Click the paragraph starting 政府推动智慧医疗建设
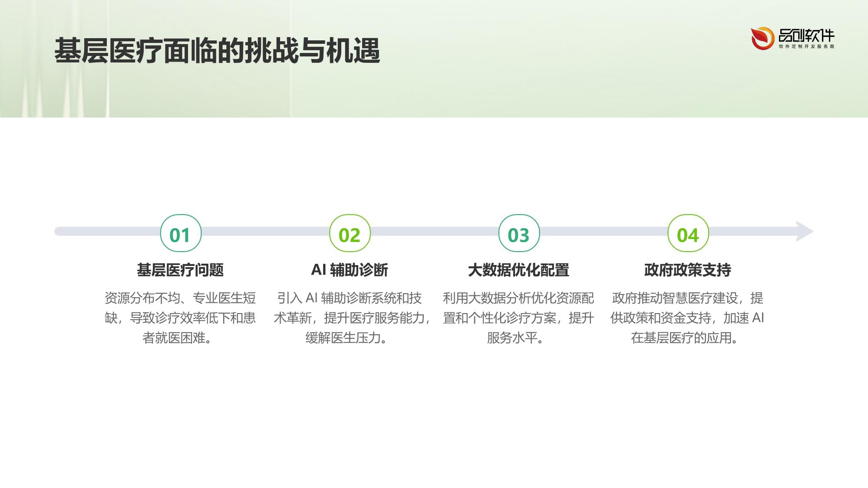 coord(687,318)
